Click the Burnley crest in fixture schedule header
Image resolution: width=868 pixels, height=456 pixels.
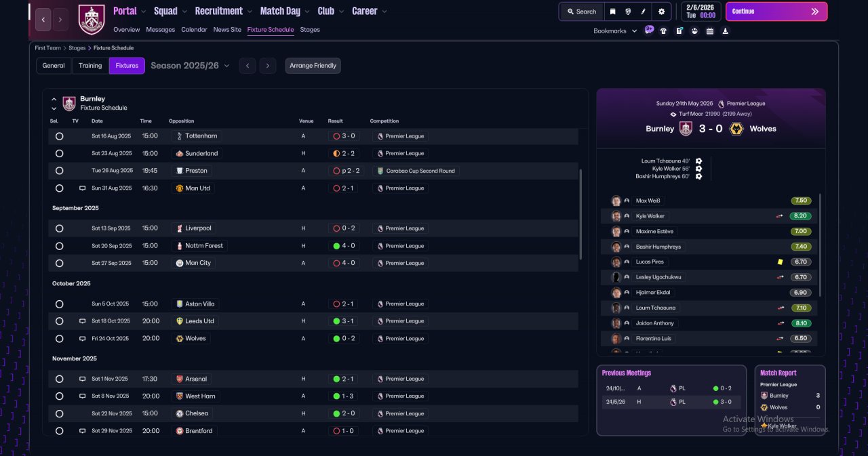click(x=69, y=104)
